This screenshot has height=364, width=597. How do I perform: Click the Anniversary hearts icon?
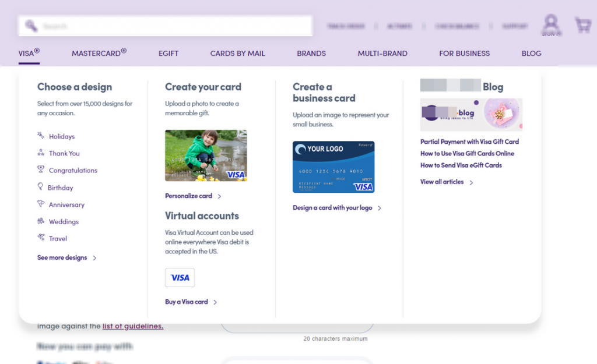(41, 203)
